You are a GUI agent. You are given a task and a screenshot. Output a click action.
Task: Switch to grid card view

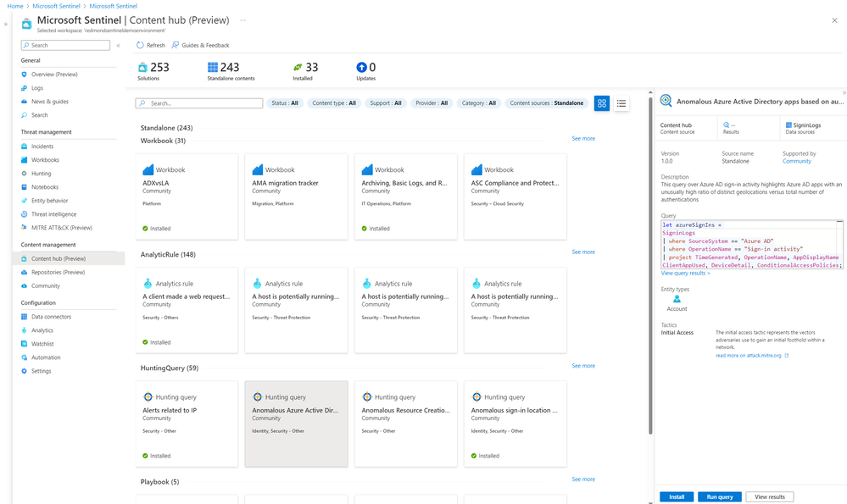(602, 103)
